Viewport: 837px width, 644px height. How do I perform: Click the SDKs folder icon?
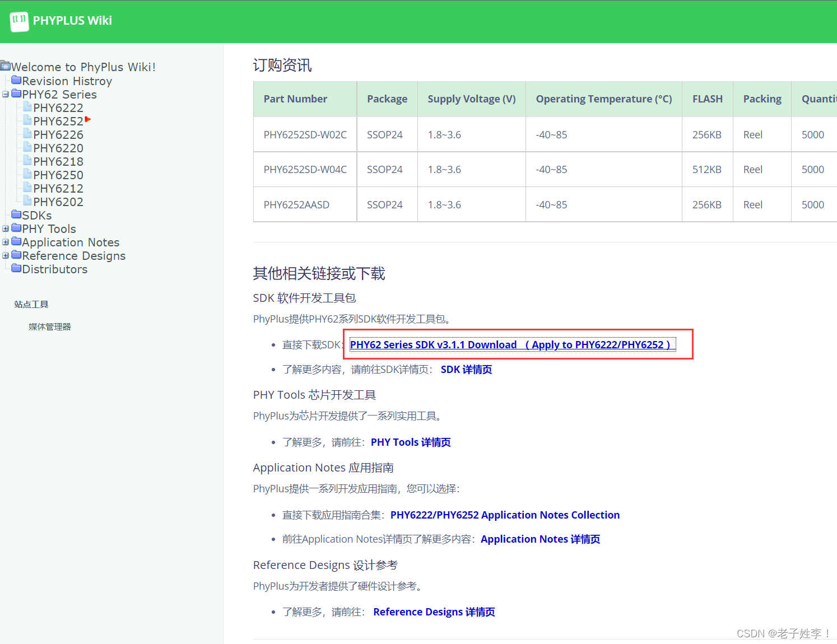(x=16, y=214)
